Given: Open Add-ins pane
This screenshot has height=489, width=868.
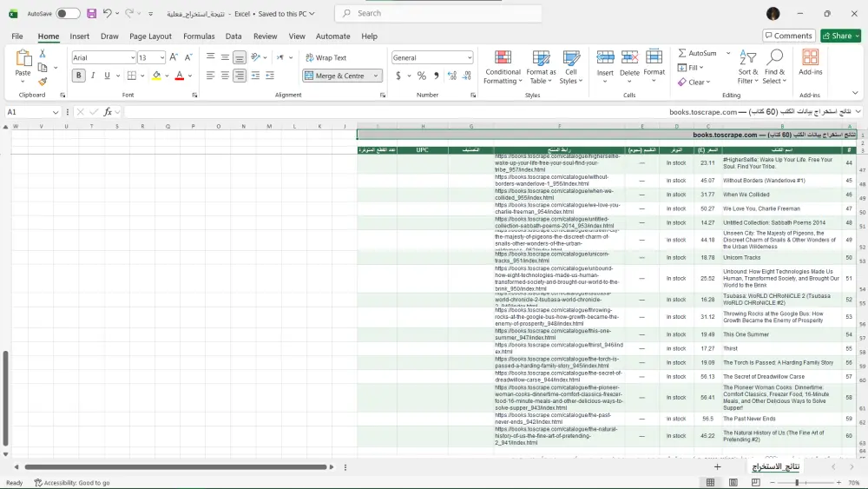Looking at the screenshot, I should pos(811,62).
